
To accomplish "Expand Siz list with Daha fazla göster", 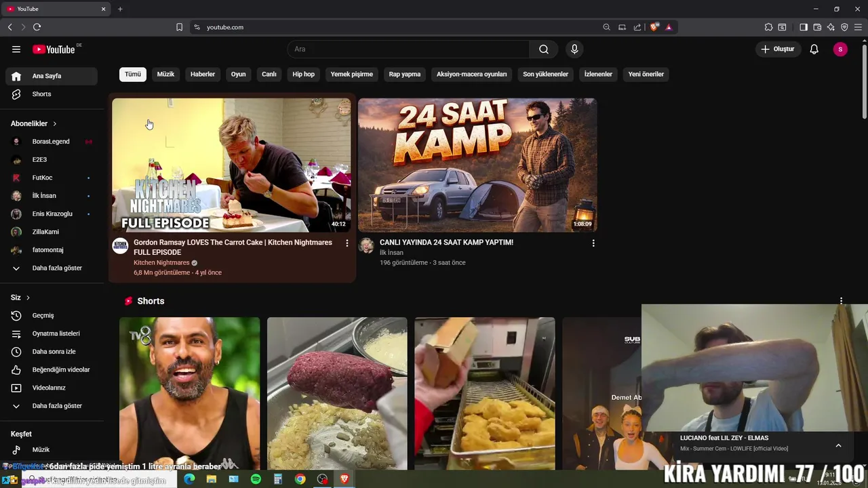I will [52, 406].
